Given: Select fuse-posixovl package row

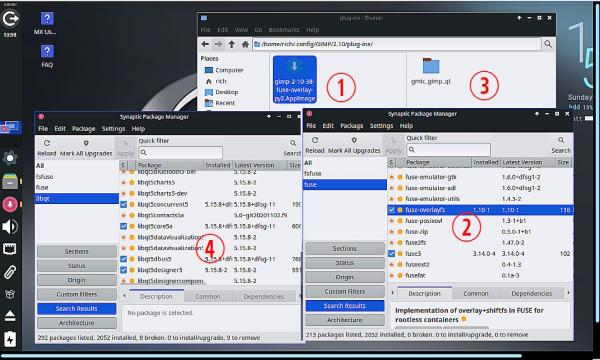Looking at the screenshot, I should (x=480, y=221).
